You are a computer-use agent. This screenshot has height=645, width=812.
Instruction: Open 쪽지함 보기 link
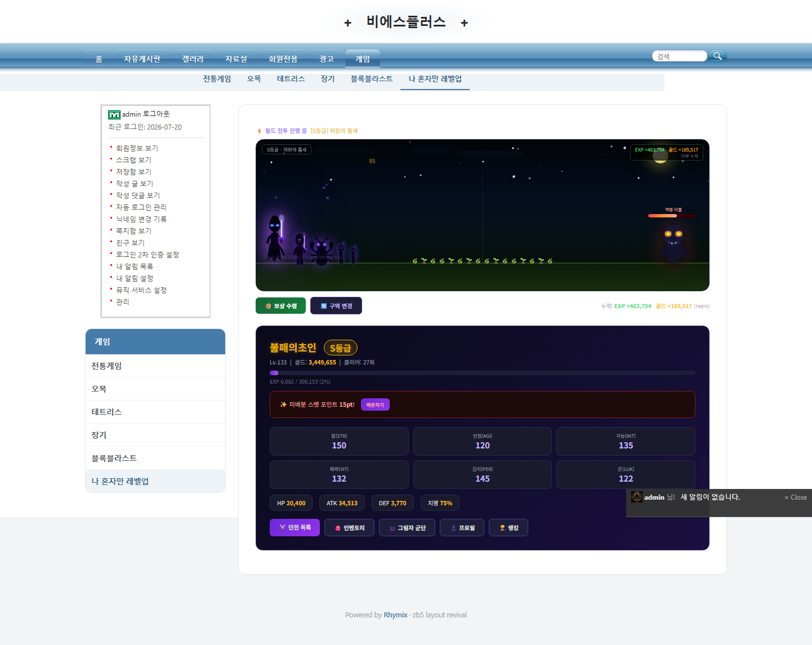click(x=133, y=231)
